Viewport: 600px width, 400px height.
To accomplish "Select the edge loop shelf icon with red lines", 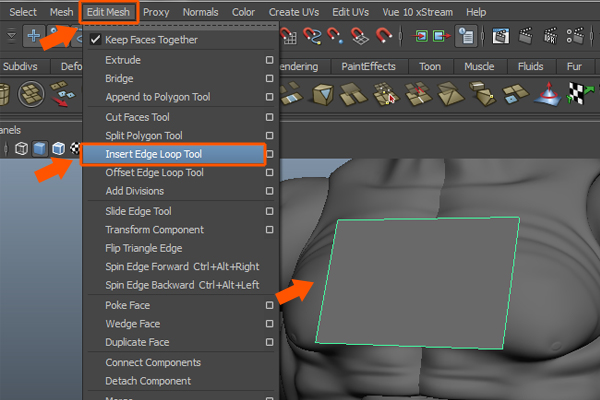I will 418,94.
